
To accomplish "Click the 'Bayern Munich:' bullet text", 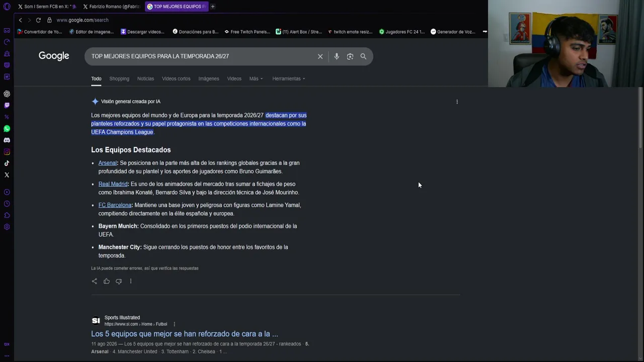I will pyautogui.click(x=118, y=226).
